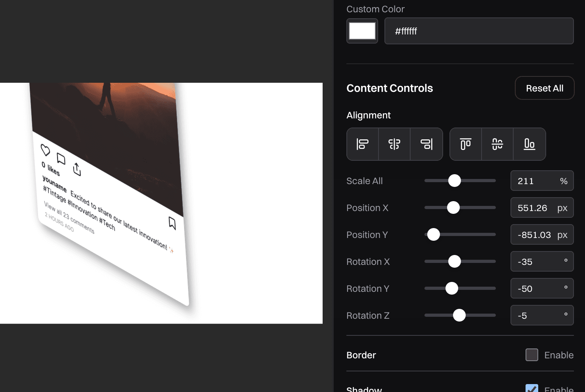Click the Rotation X slider handle
The image size is (585, 392).
(x=455, y=261)
